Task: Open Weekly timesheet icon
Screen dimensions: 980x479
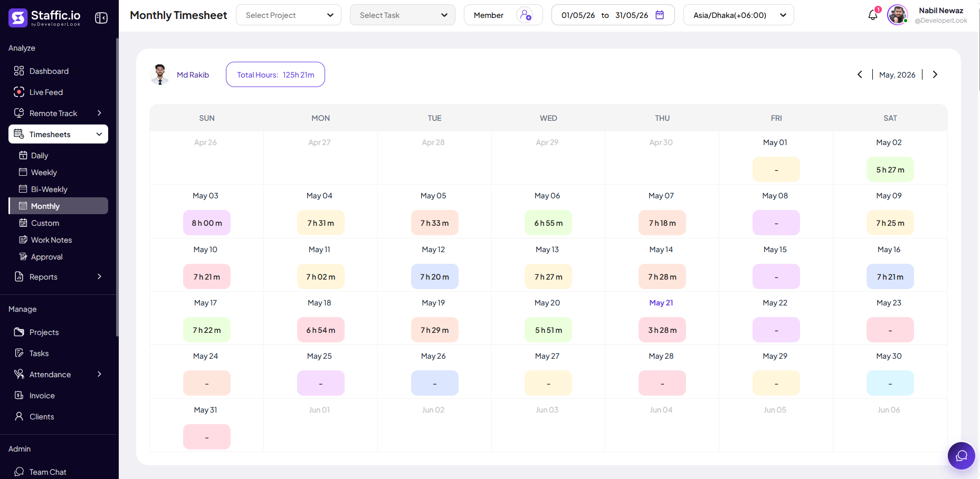Action: (x=23, y=172)
